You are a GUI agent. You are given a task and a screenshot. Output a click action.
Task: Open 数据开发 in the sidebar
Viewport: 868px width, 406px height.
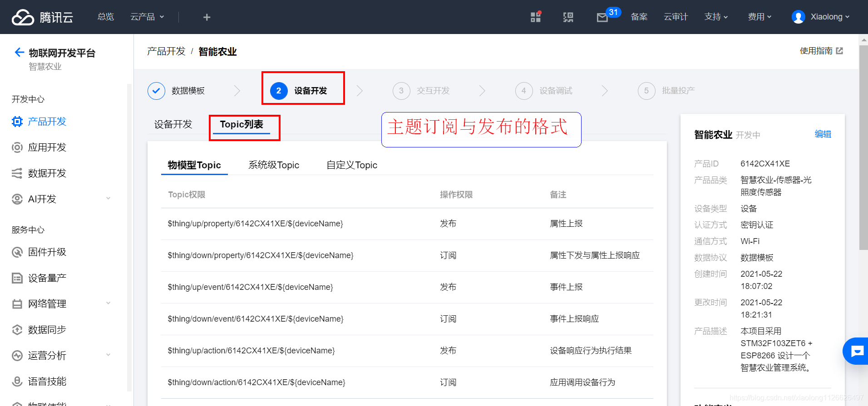tap(47, 173)
